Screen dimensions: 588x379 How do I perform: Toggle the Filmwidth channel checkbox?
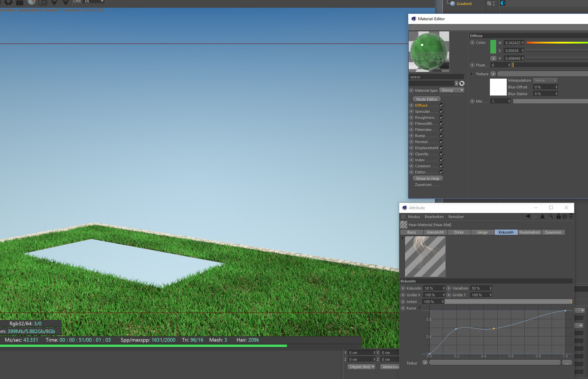point(442,124)
